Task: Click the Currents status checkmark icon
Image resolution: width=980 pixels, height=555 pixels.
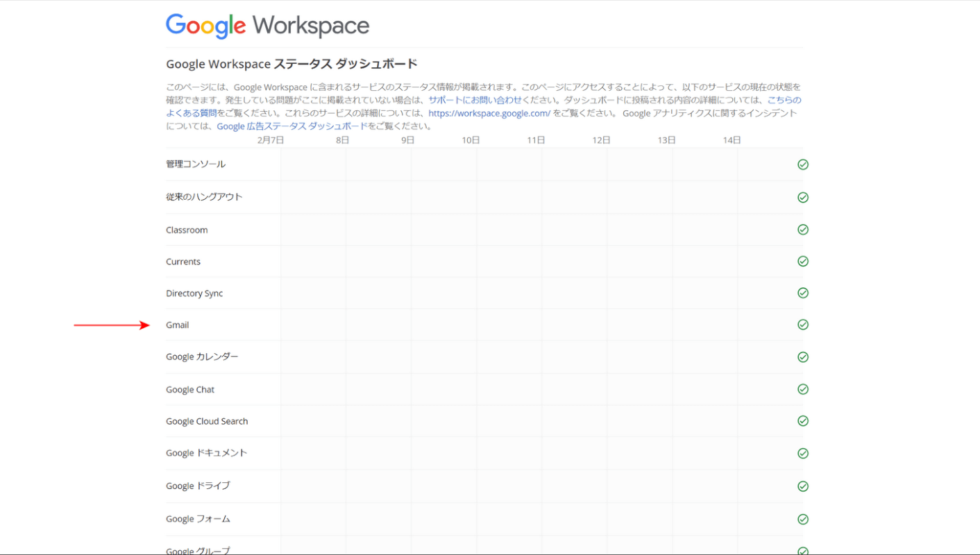Action: 803,262
